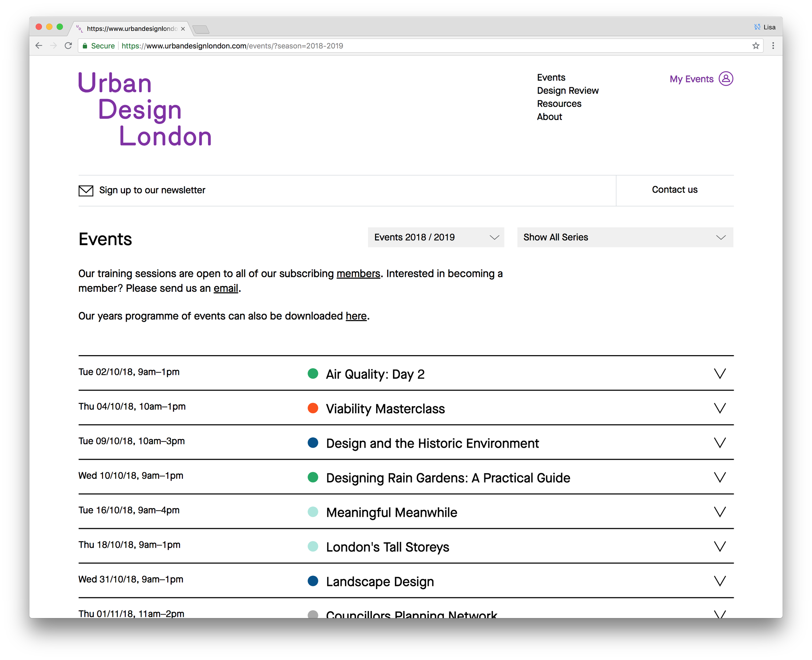The image size is (812, 660).
Task: Open the Show All Series dropdown
Action: click(624, 237)
